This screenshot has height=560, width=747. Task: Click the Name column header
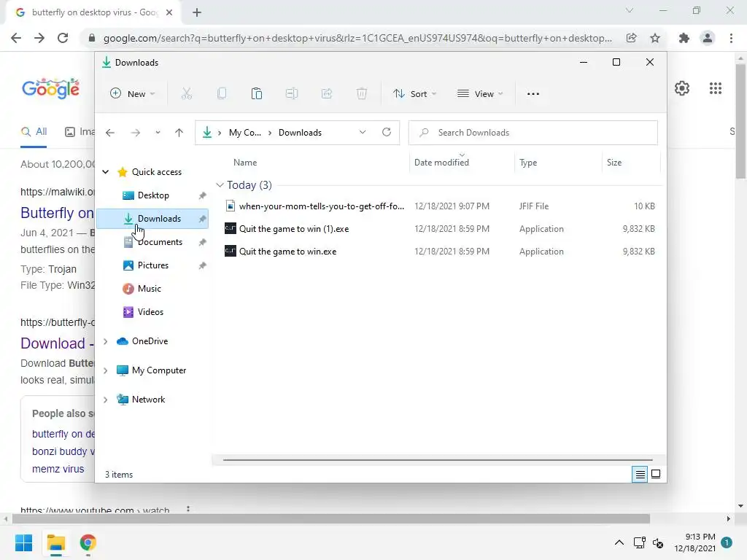[x=245, y=163]
